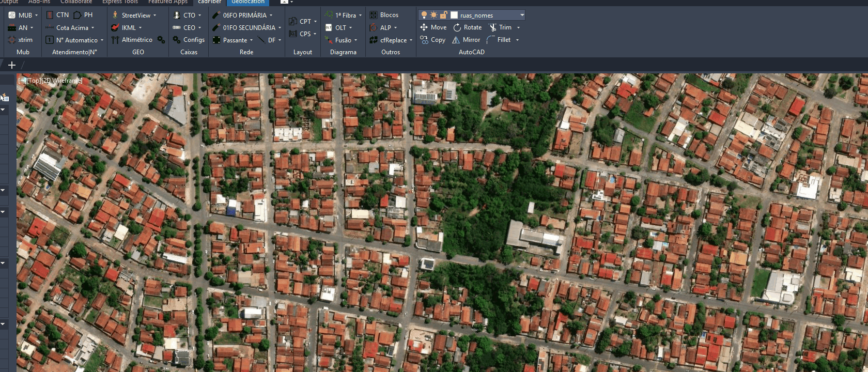Add a new drawing tab with plus
Screen dimensions: 868x372
click(11, 65)
